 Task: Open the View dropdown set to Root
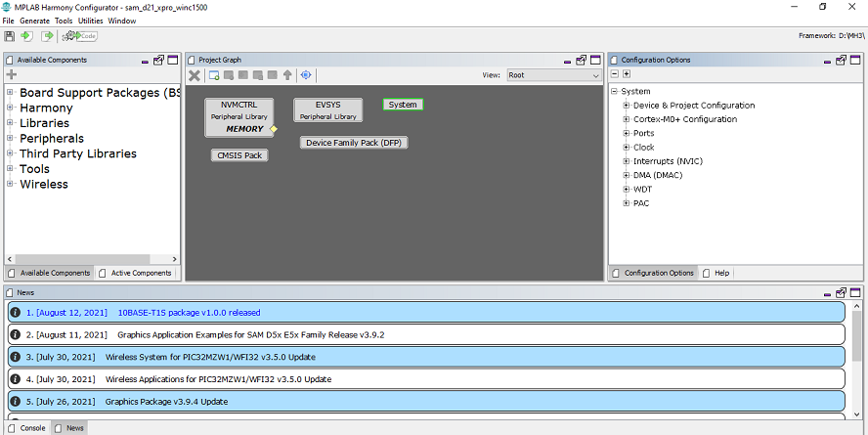point(552,75)
